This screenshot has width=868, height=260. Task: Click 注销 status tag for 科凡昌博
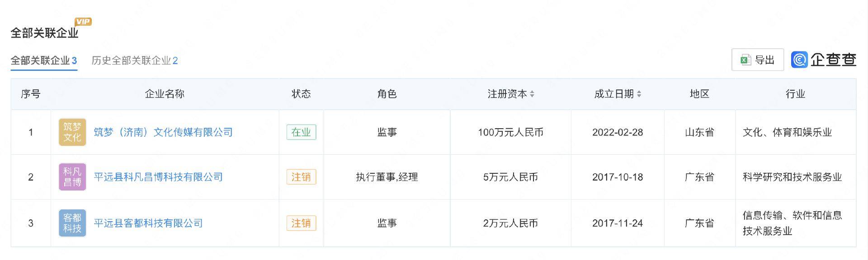(301, 177)
